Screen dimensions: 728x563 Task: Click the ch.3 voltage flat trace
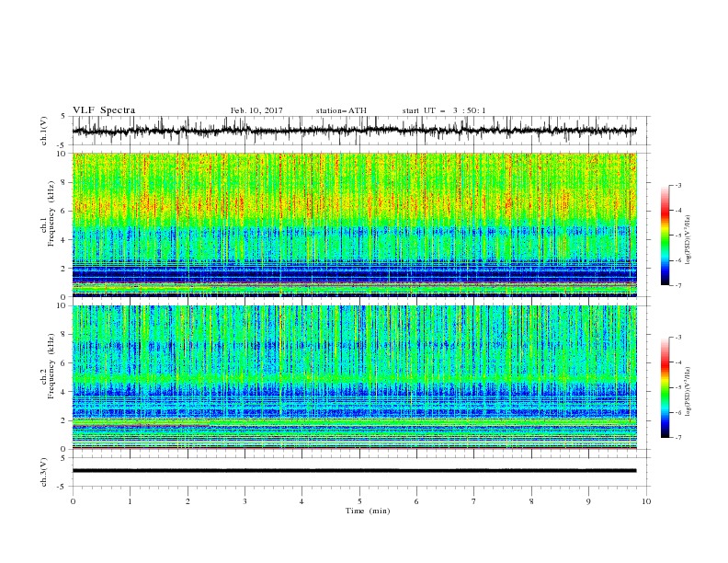354,471
